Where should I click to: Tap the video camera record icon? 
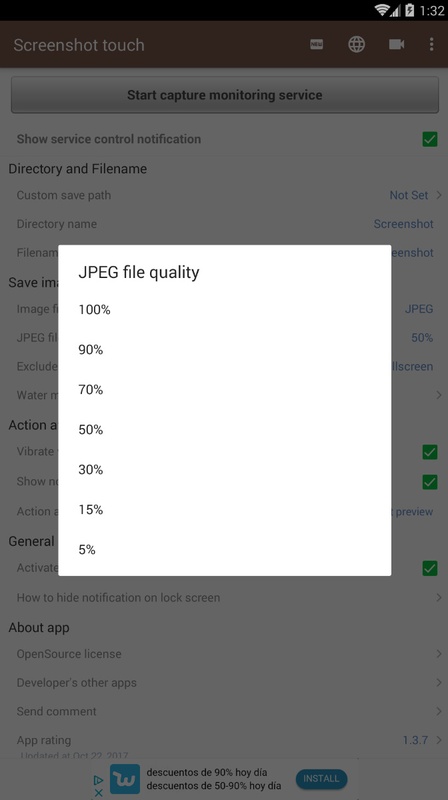click(396, 44)
